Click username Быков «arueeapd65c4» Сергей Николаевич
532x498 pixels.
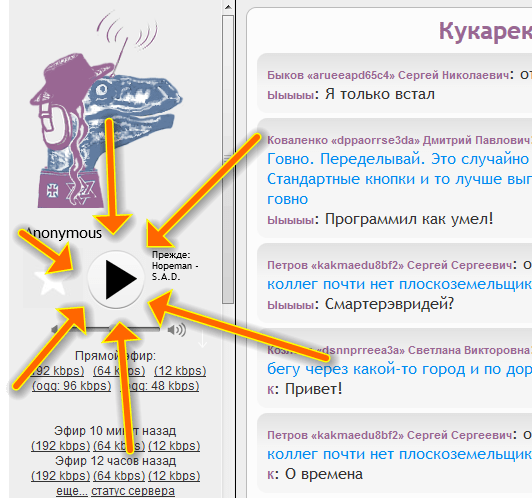coord(388,75)
